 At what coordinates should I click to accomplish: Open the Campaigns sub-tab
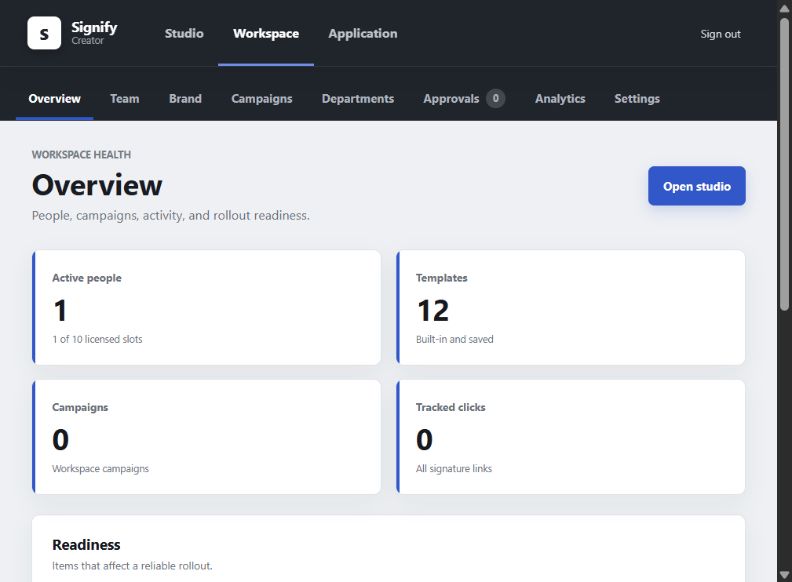pos(262,99)
